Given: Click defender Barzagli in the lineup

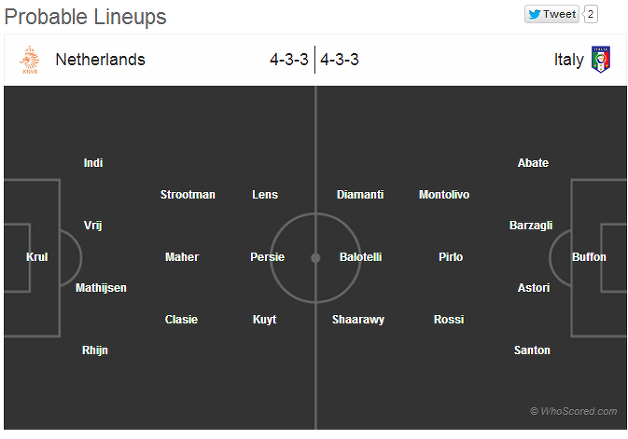Looking at the screenshot, I should click(x=531, y=226).
